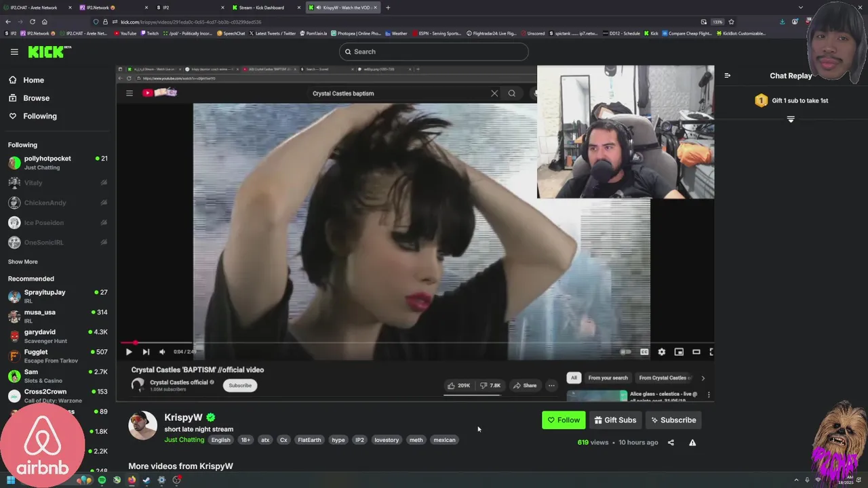868x488 pixels.
Task: Click the FlatEarth tag
Action: click(309, 440)
